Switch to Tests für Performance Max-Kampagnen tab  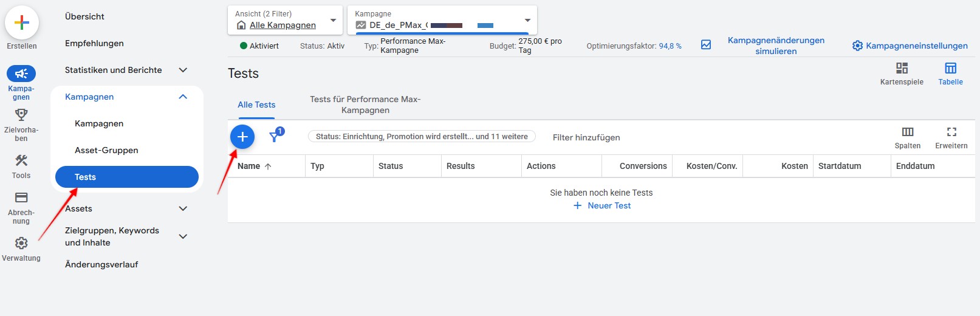[x=365, y=105]
